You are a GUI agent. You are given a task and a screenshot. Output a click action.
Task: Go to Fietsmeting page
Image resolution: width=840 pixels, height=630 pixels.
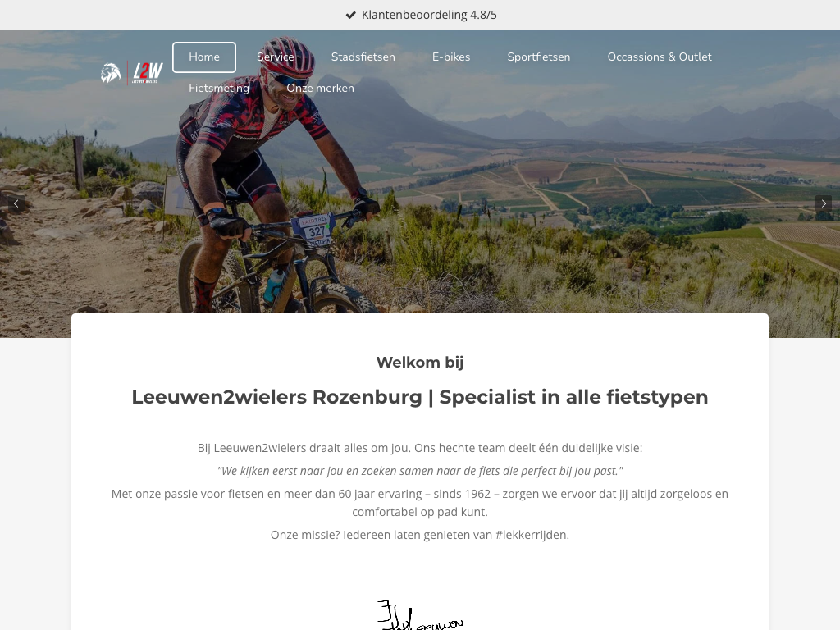tap(219, 88)
